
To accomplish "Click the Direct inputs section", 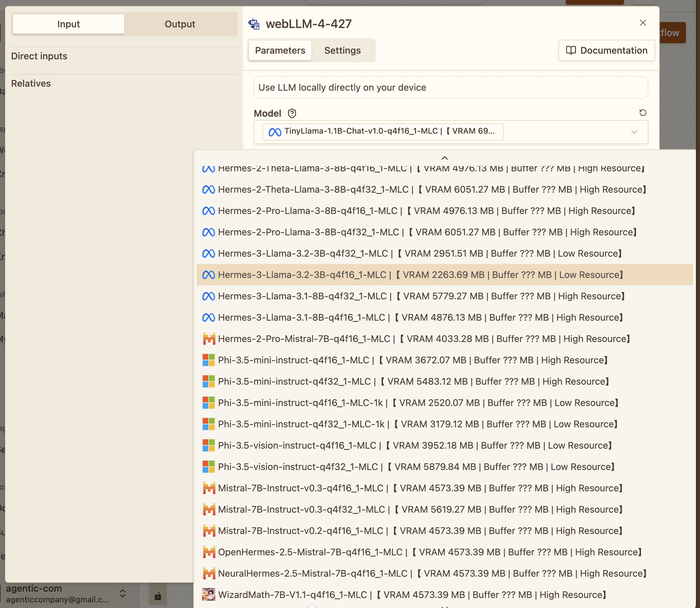I will pyautogui.click(x=39, y=56).
